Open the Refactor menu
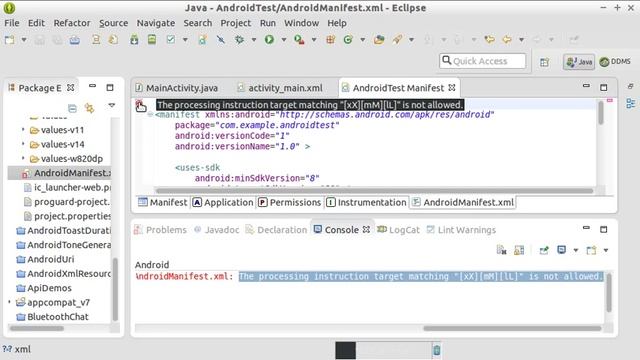Viewport: 640px width, 360px height. [72, 23]
